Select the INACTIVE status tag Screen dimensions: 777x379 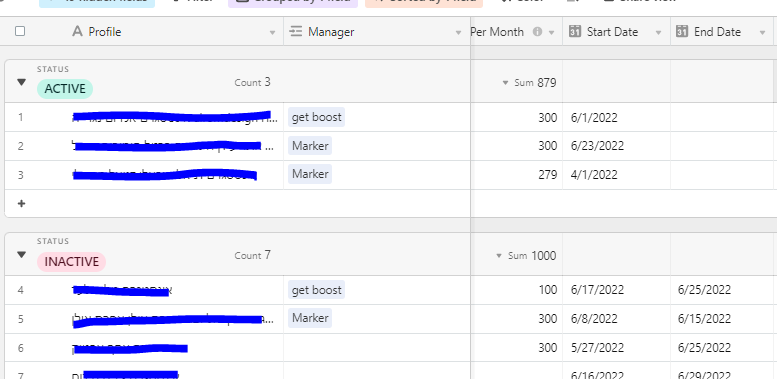(71, 262)
